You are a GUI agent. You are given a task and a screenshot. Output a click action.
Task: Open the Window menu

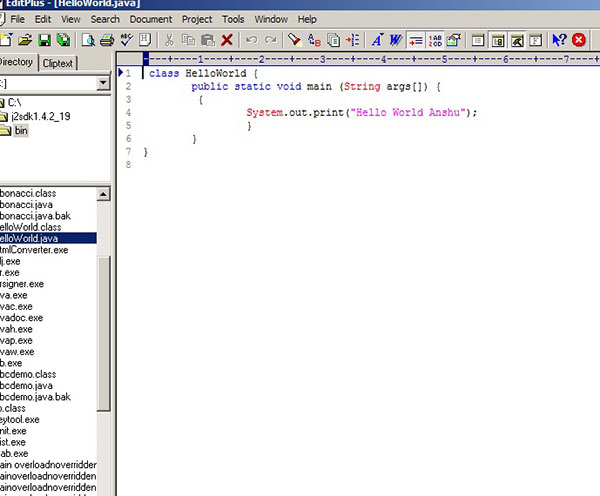click(x=271, y=19)
